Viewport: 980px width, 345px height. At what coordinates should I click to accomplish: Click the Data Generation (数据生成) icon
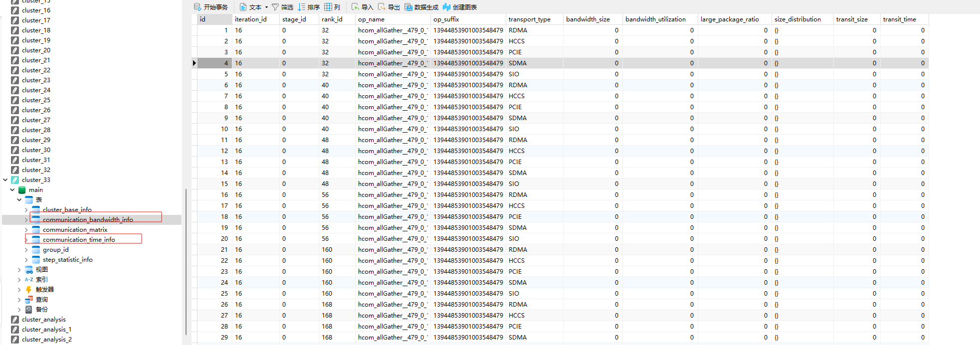tap(408, 7)
